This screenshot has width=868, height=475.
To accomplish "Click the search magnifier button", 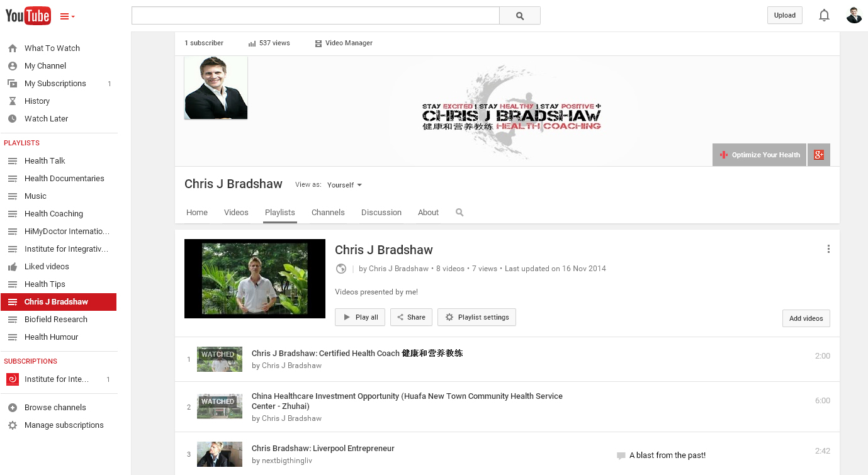I will [520, 16].
